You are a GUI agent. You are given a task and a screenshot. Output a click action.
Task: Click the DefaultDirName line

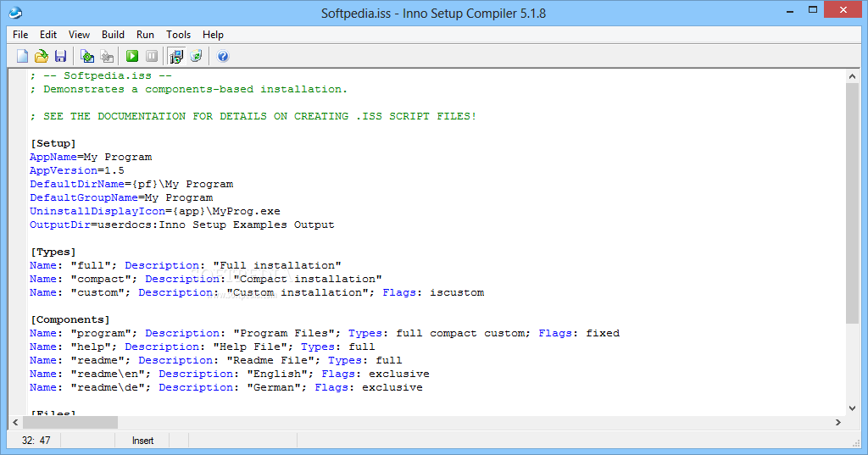pyautogui.click(x=131, y=184)
